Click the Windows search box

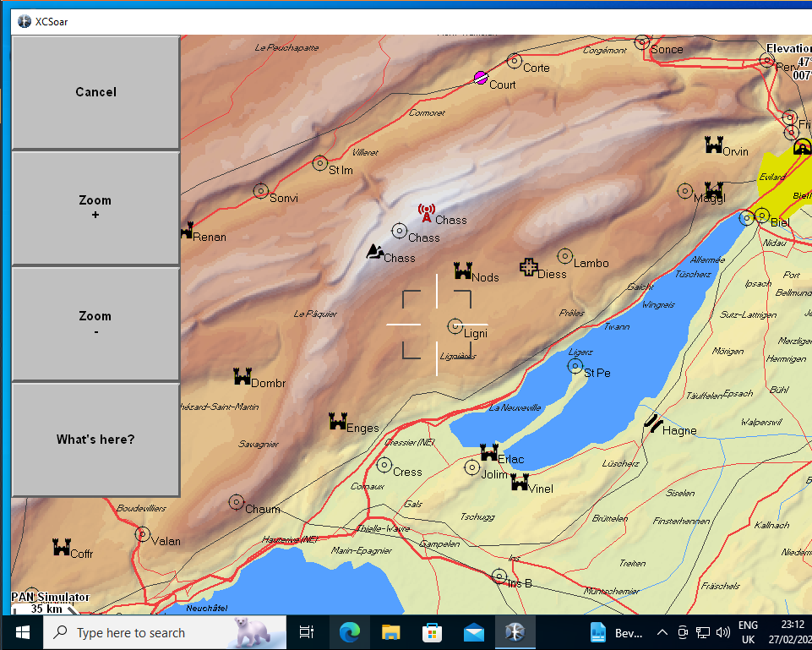[165, 632]
